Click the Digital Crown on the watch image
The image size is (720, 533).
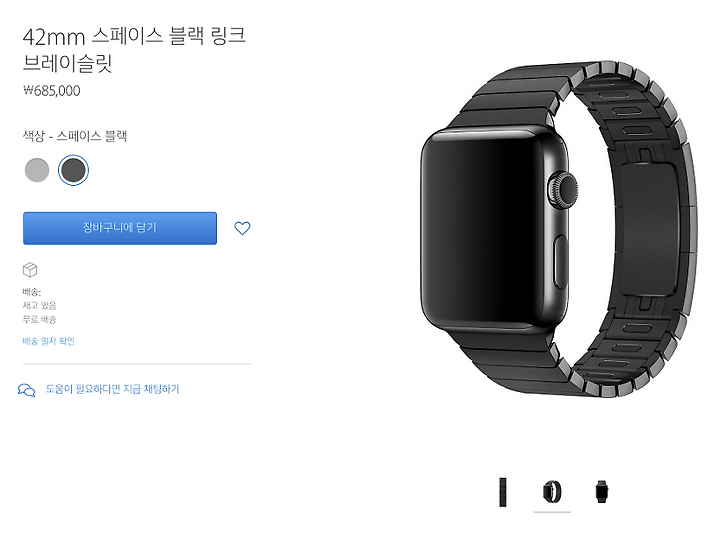pyautogui.click(x=562, y=189)
